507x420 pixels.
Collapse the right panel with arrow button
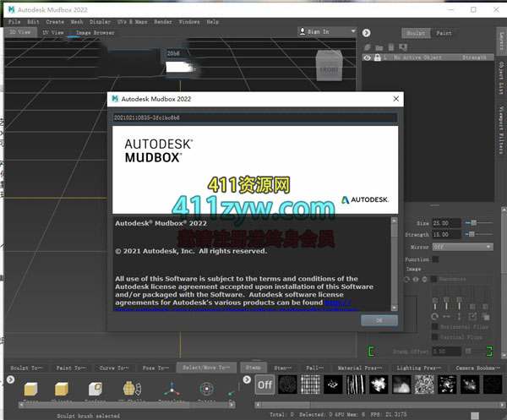pyautogui.click(x=368, y=32)
